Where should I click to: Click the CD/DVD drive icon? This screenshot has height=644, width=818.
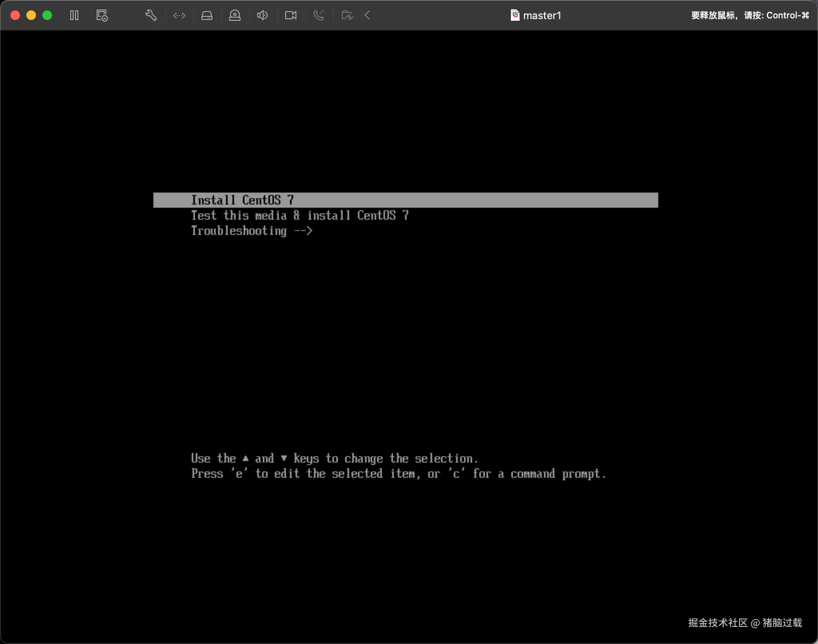(234, 16)
